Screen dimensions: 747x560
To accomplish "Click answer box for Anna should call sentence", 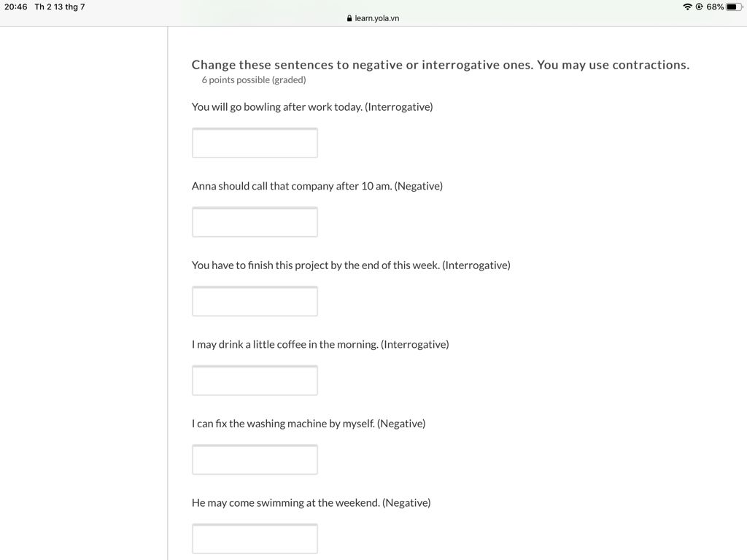I will pyautogui.click(x=255, y=222).
